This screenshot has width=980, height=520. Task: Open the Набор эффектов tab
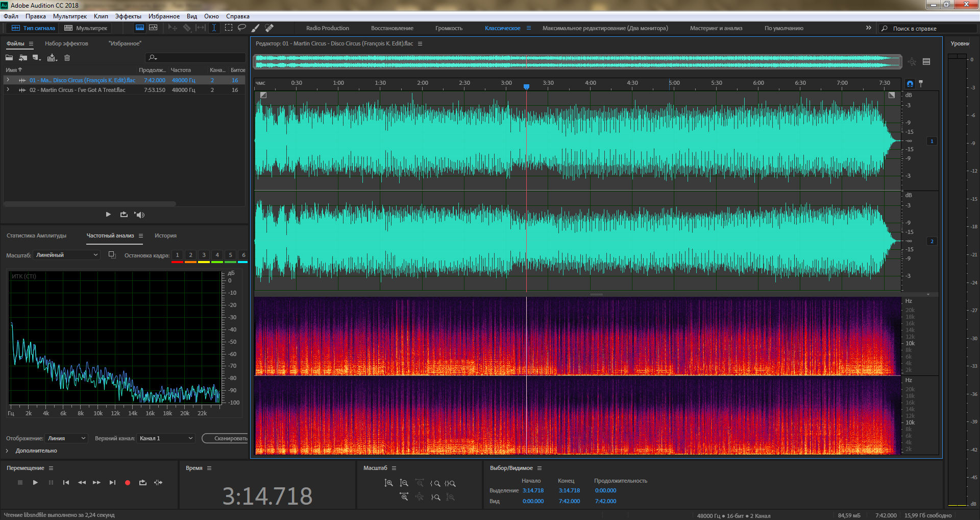[66, 43]
